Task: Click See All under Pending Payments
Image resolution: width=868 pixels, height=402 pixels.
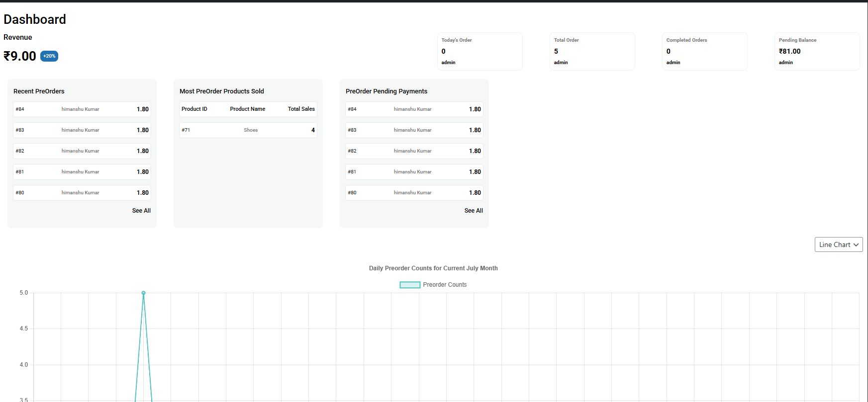Action: 474,211
